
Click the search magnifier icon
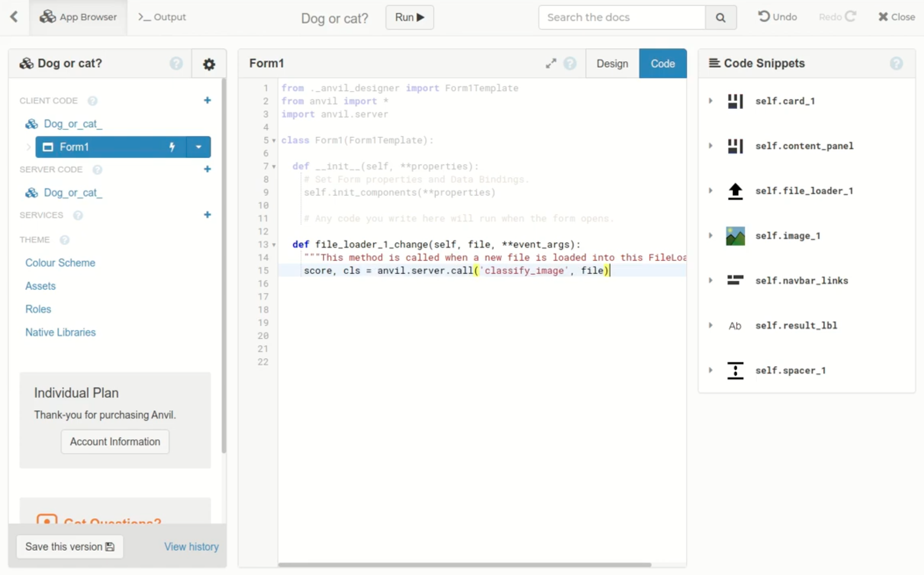coord(720,17)
